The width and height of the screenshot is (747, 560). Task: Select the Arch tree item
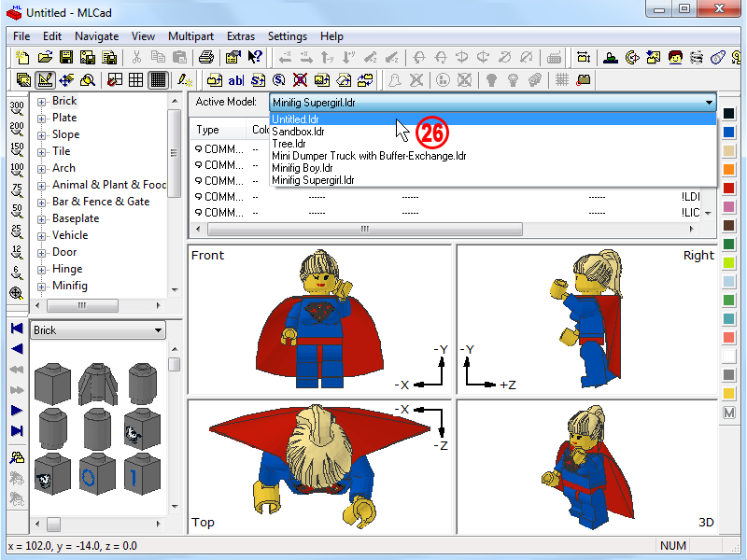[x=63, y=168]
